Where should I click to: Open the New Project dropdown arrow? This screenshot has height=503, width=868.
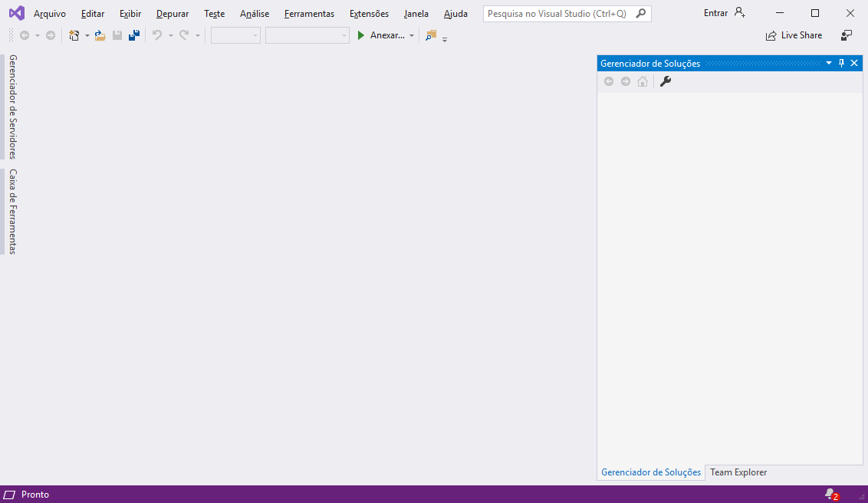[87, 35]
